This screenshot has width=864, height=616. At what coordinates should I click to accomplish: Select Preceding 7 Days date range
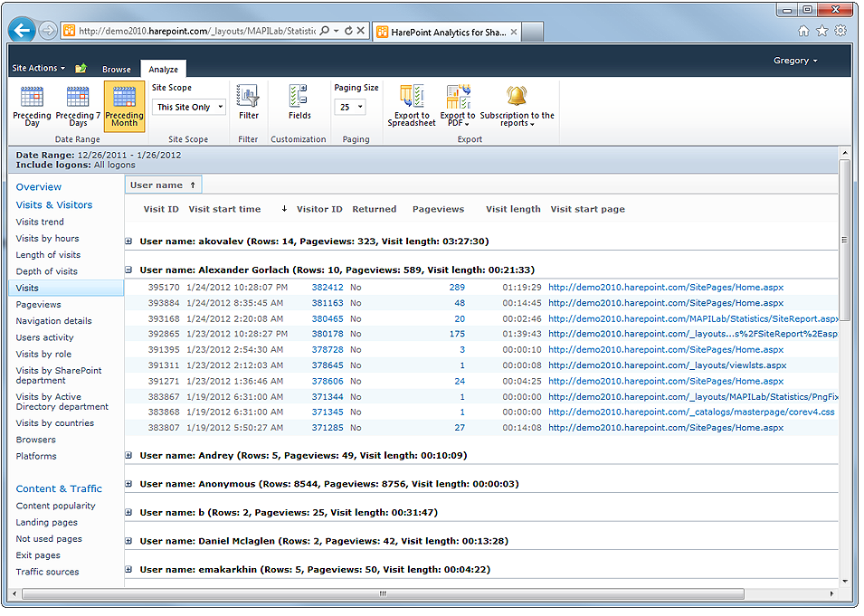tap(78, 105)
